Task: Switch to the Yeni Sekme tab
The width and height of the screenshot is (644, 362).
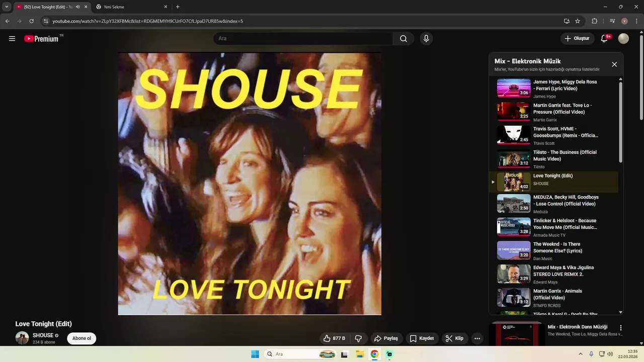Action: [x=132, y=7]
